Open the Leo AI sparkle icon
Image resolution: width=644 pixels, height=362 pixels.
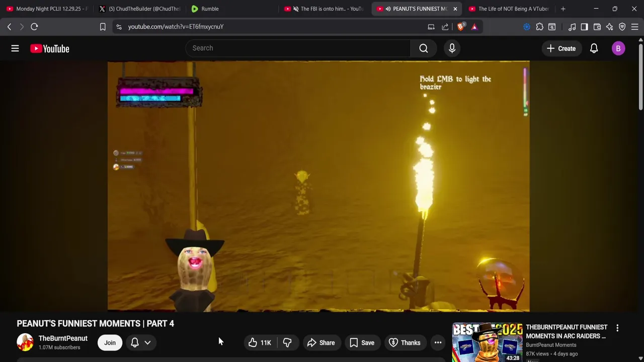click(610, 27)
